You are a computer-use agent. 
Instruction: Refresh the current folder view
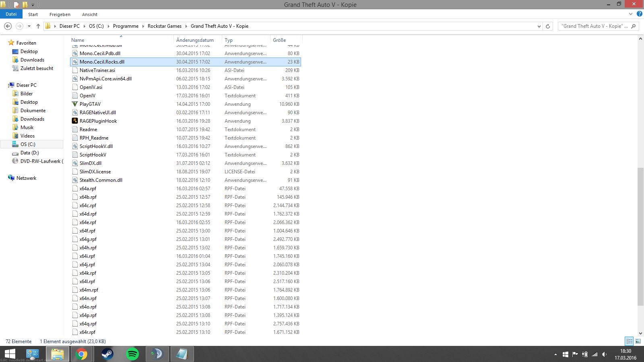pos(548,26)
